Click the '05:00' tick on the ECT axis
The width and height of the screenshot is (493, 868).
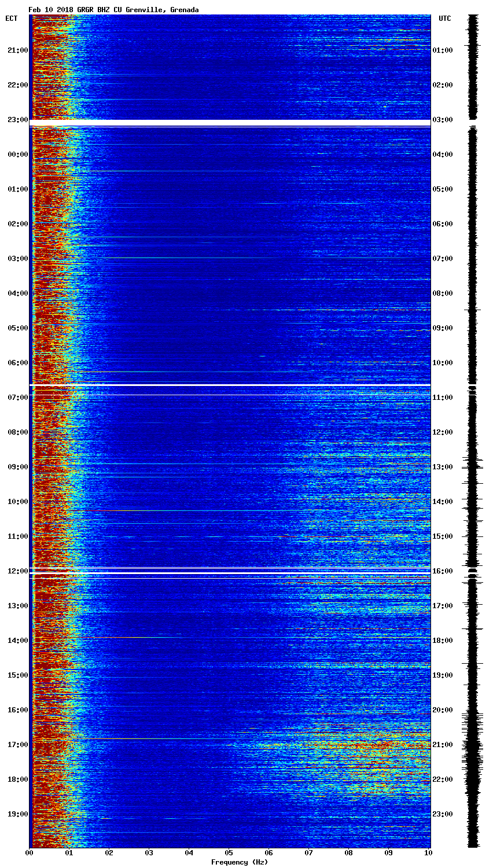[x=17, y=328]
